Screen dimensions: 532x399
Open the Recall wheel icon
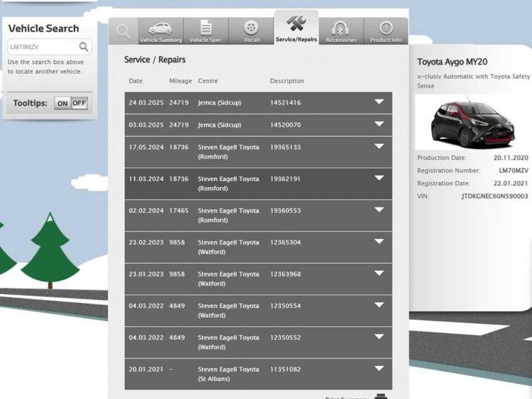click(x=251, y=27)
